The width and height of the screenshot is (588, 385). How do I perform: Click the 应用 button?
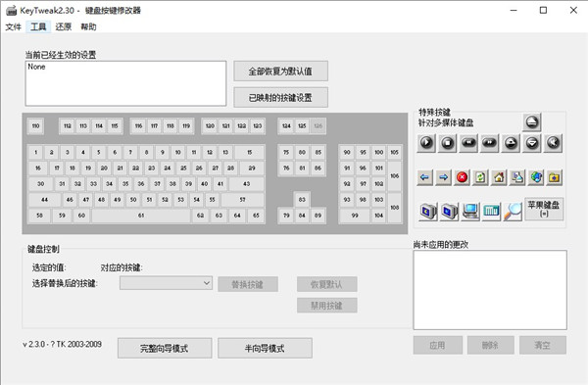click(x=438, y=345)
